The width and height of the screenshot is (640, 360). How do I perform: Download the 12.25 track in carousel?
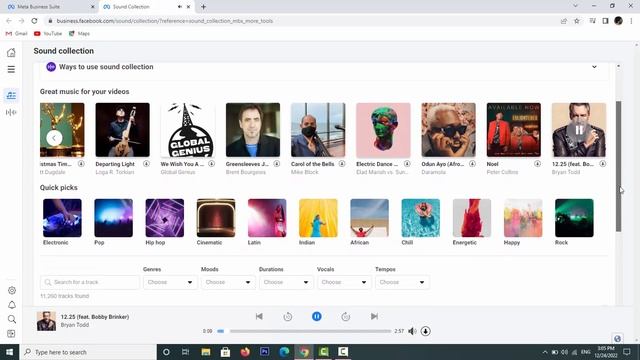click(x=602, y=164)
